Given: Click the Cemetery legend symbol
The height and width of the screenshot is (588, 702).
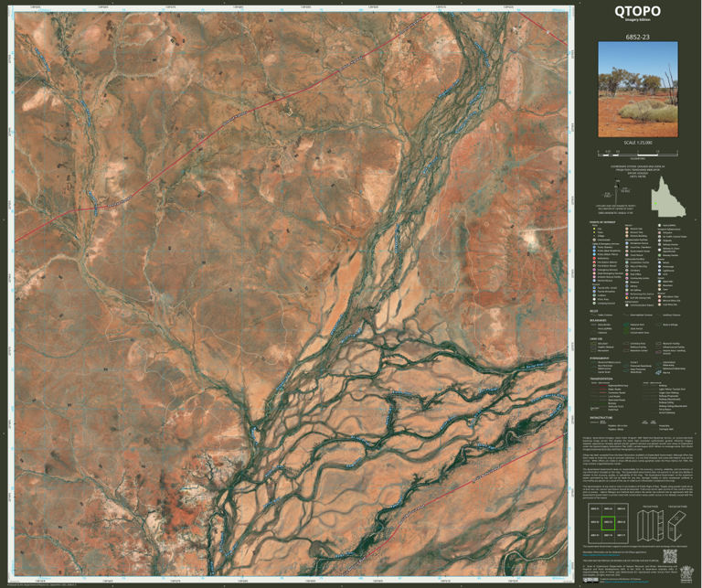Looking at the screenshot, I should 627,270.
